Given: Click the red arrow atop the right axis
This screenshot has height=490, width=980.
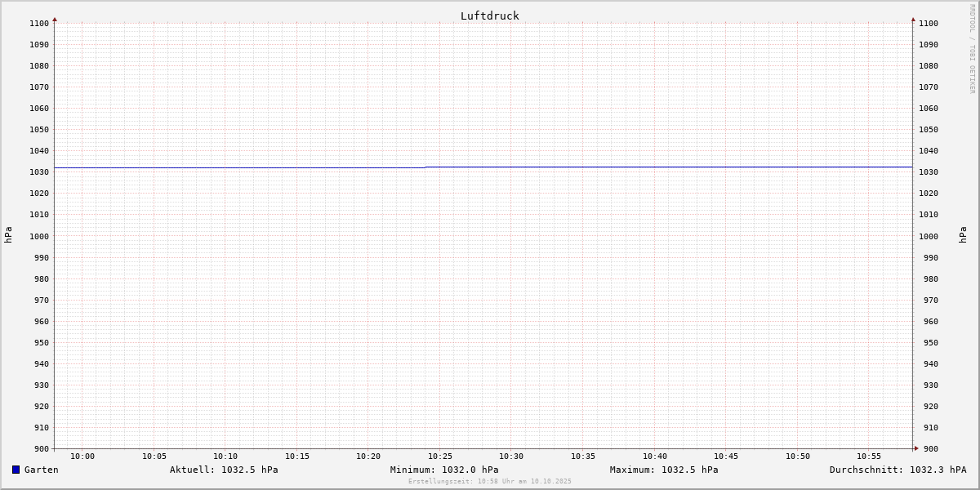Looking at the screenshot, I should click(x=913, y=19).
